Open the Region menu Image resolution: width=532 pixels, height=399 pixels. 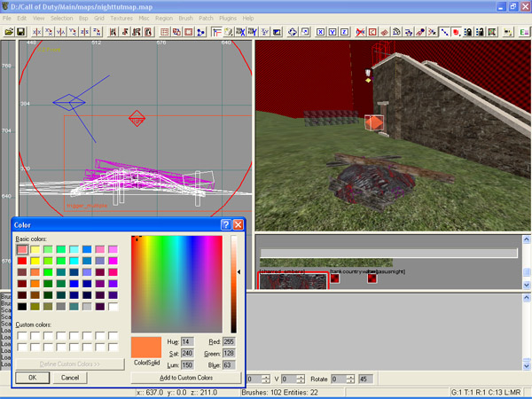tap(164, 18)
